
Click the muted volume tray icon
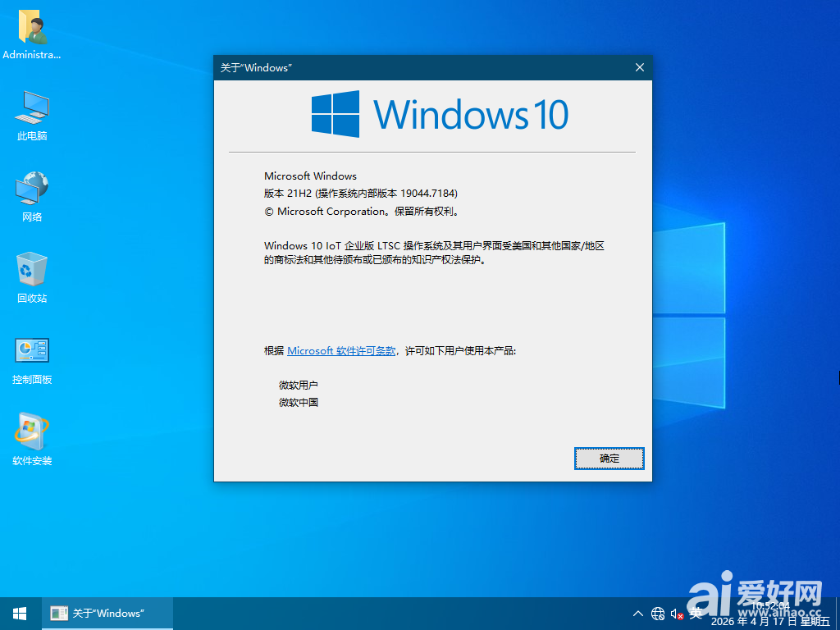point(677,614)
